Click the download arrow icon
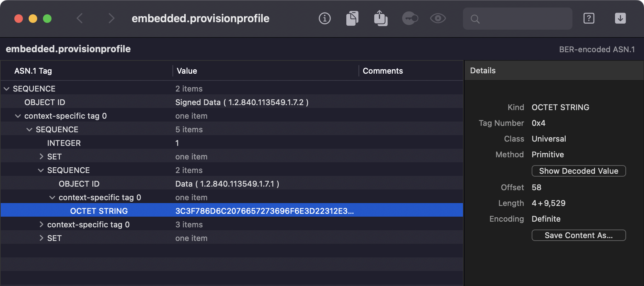Image resolution: width=644 pixels, height=286 pixels. tap(620, 18)
